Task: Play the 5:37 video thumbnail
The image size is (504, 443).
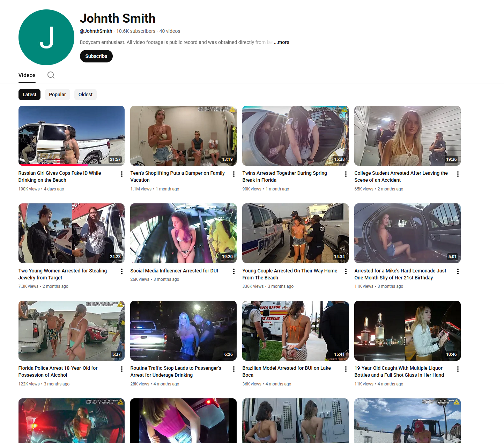Action: (72, 331)
